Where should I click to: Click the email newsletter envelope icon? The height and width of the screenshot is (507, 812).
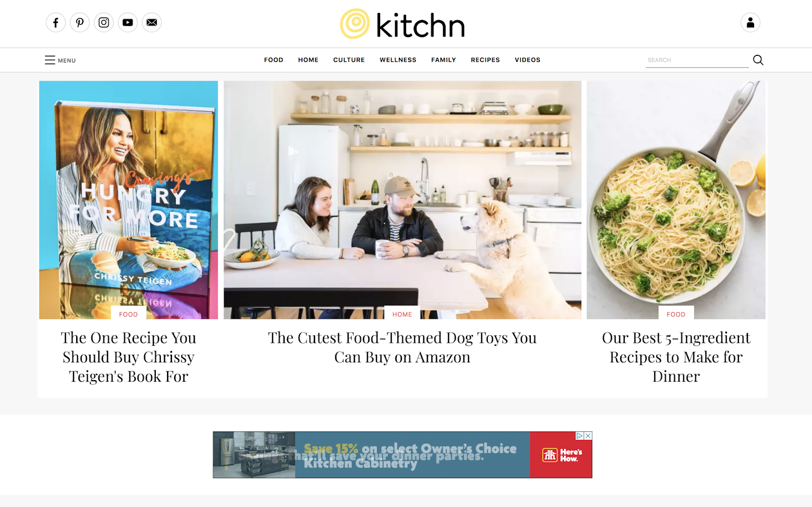152,22
